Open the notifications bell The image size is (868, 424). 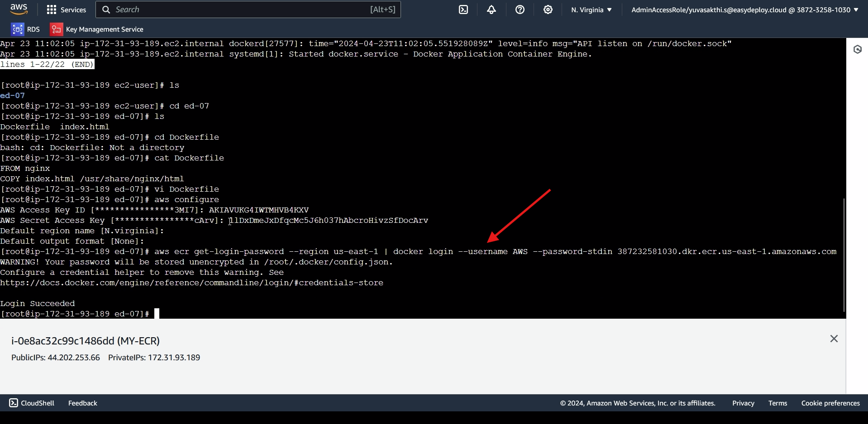click(x=491, y=9)
